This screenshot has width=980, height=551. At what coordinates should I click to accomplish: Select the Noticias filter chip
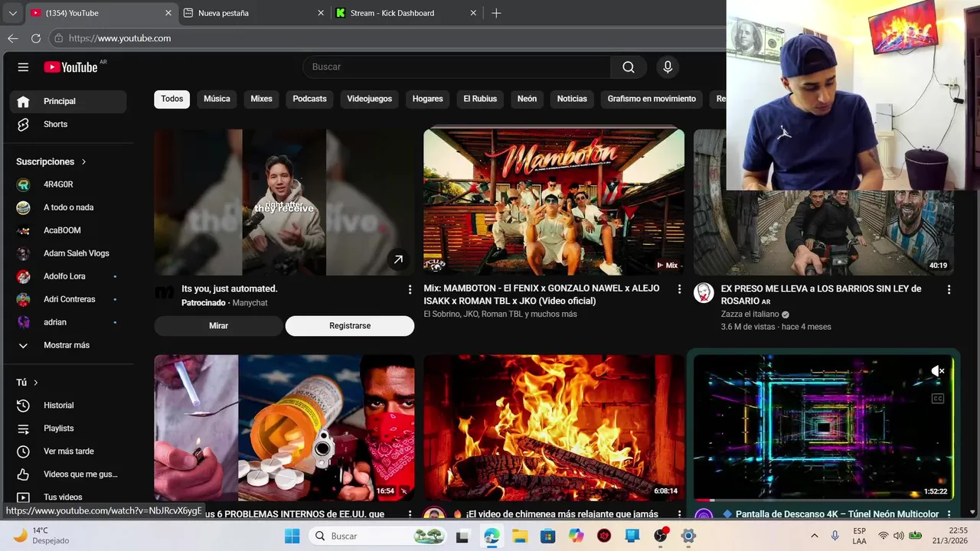pyautogui.click(x=572, y=99)
